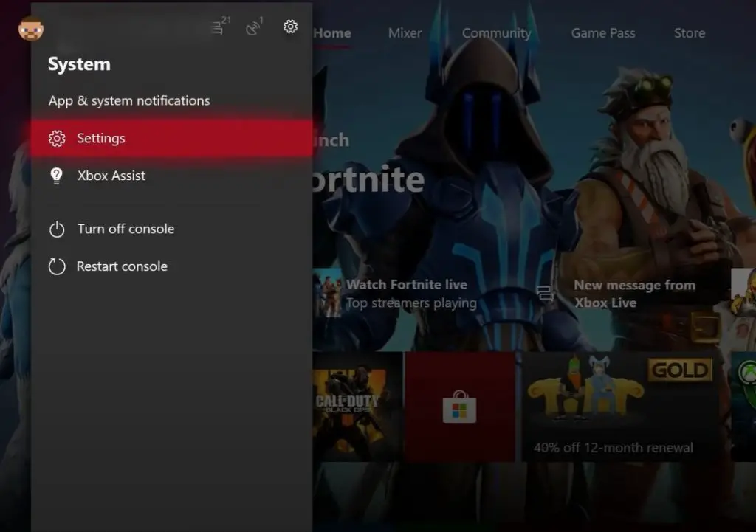This screenshot has width=756, height=532.
Task: Click the message icon beside New message
Action: point(545,293)
